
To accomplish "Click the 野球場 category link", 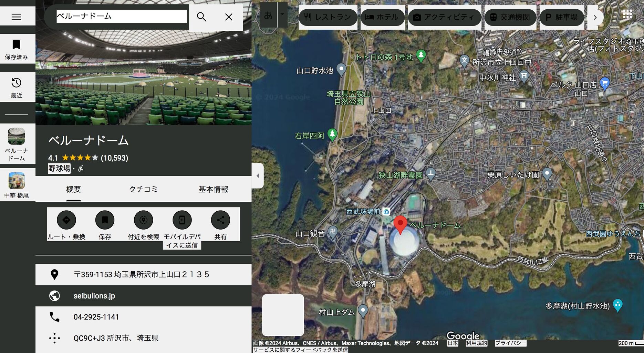I will (59, 169).
